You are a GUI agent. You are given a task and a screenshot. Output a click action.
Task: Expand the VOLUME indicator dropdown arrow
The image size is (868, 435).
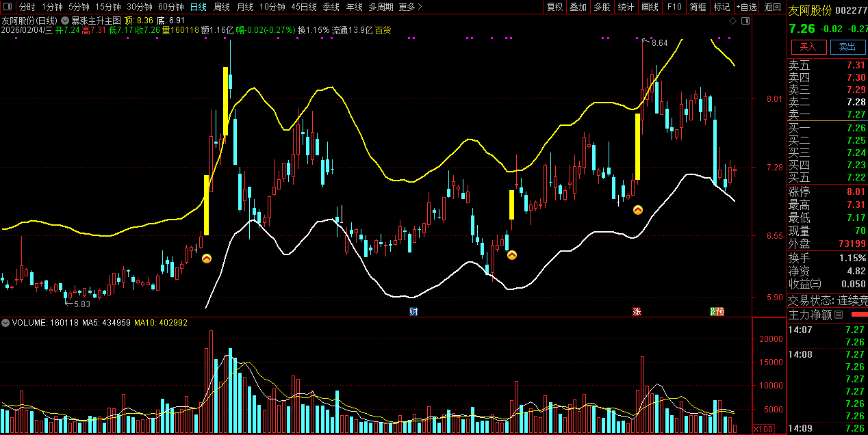point(6,322)
